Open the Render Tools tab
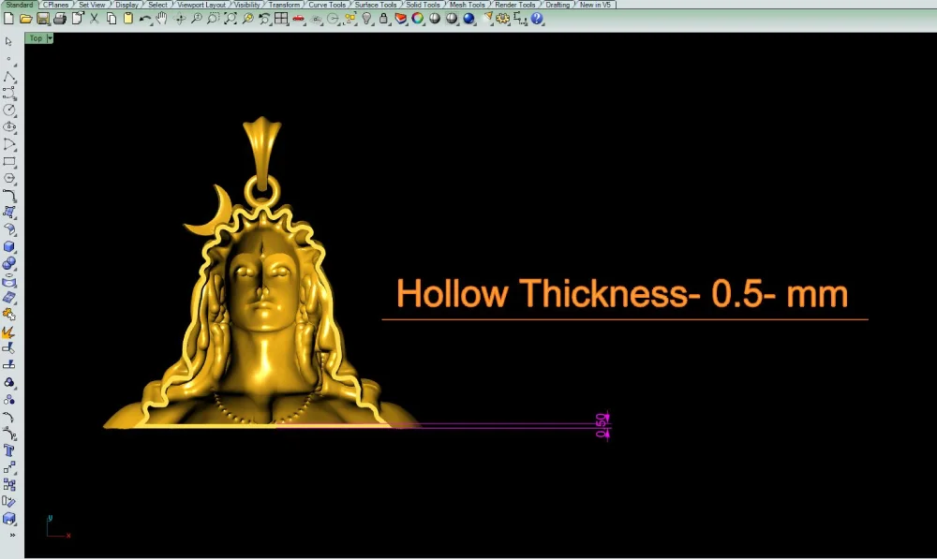Image resolution: width=937 pixels, height=560 pixels. [x=515, y=4]
